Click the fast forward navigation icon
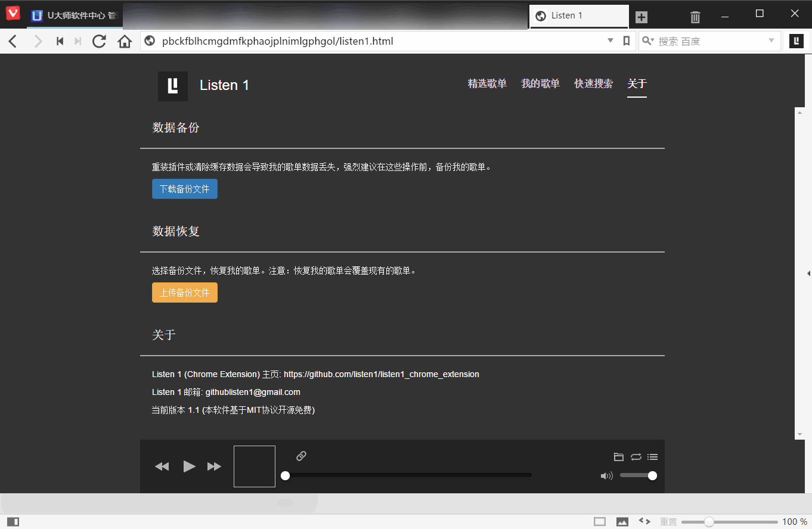The height and width of the screenshot is (529, 812). [x=78, y=41]
